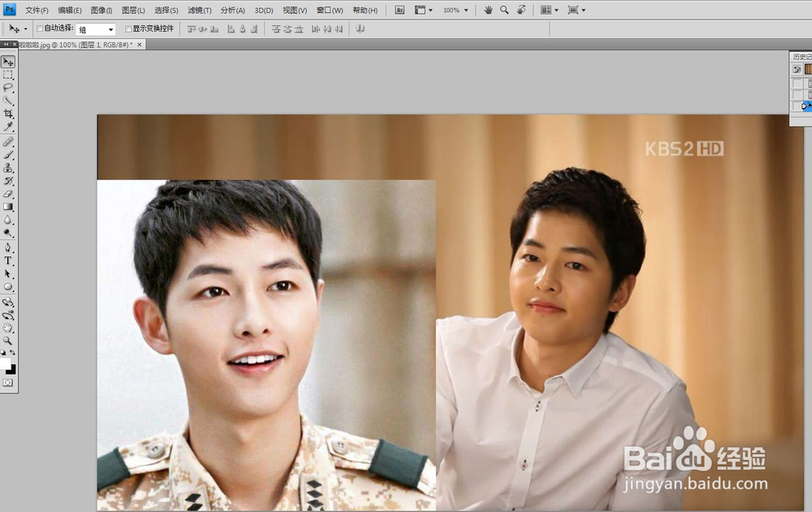This screenshot has width=812, height=512.
Task: Select the Rectangular Marquee tool
Action: point(8,75)
